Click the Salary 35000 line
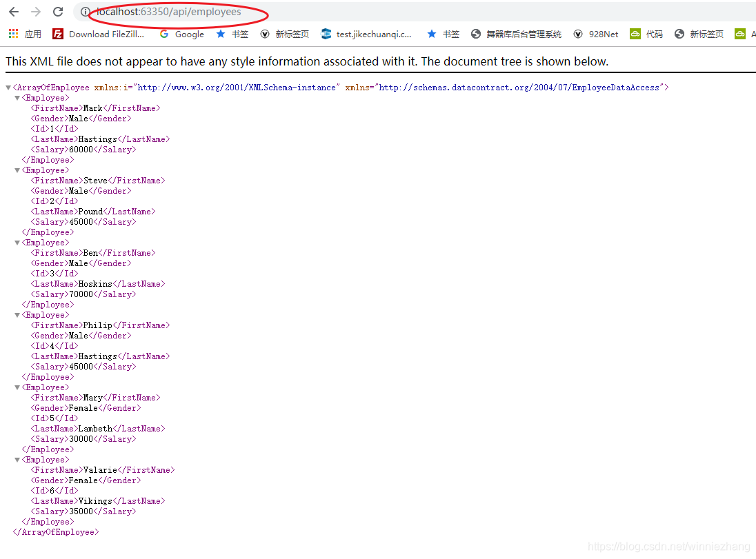Screen dimensions: 756x559 83,511
